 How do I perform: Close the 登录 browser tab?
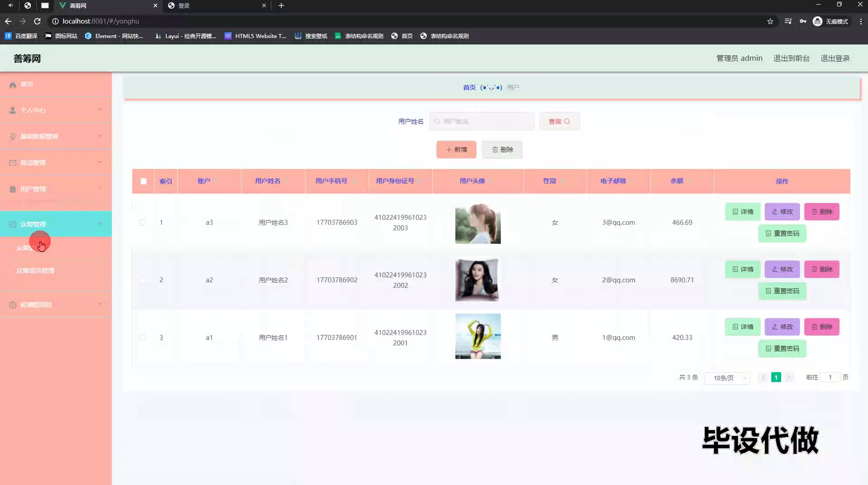[264, 5]
